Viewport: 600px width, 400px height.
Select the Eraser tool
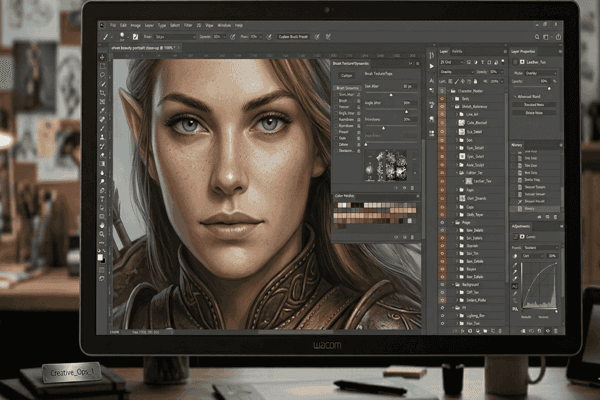(103, 155)
